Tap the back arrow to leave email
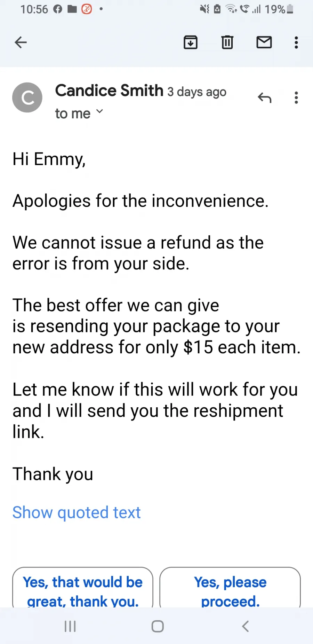 tap(21, 42)
